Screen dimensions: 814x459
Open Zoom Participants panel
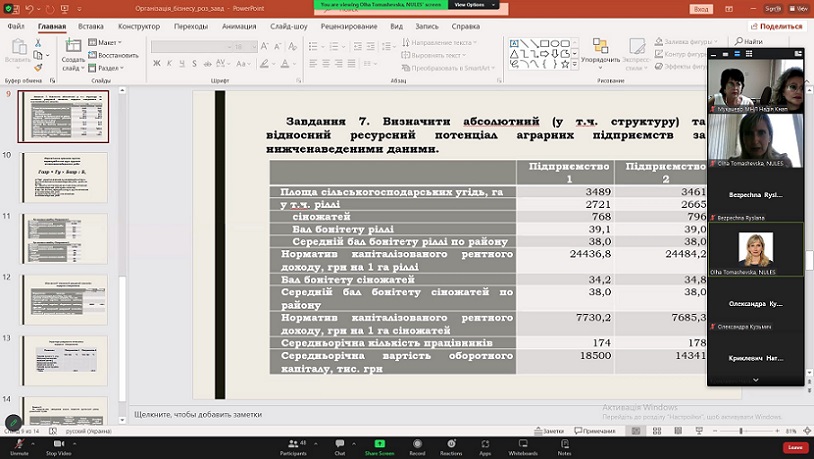coord(293,447)
